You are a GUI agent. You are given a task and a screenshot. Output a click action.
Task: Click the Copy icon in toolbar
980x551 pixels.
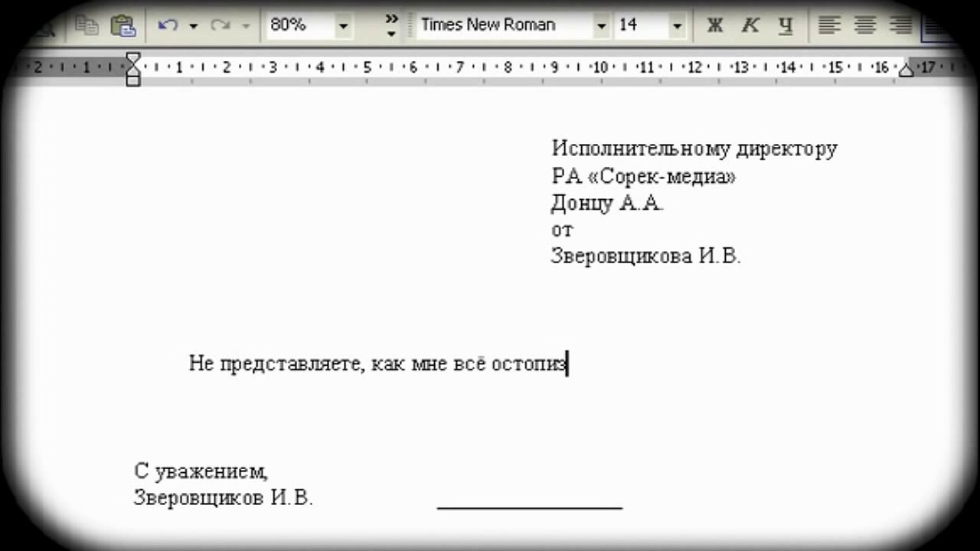click(87, 25)
